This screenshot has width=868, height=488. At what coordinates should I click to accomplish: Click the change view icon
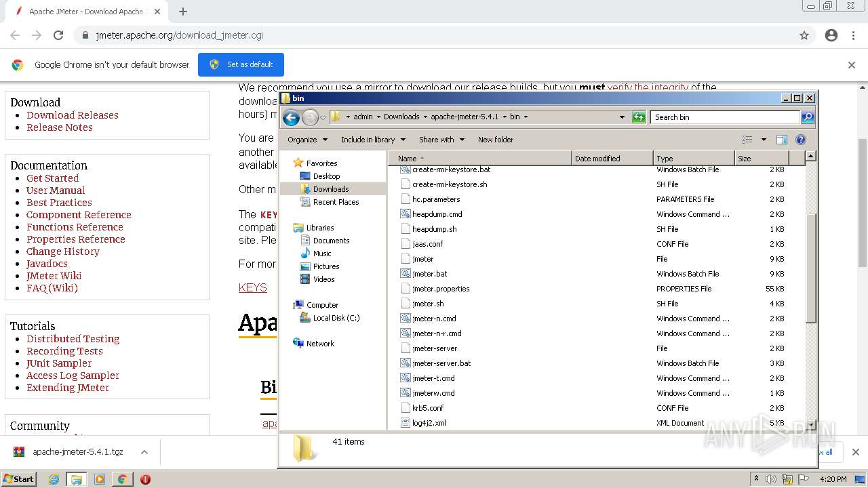[747, 140]
